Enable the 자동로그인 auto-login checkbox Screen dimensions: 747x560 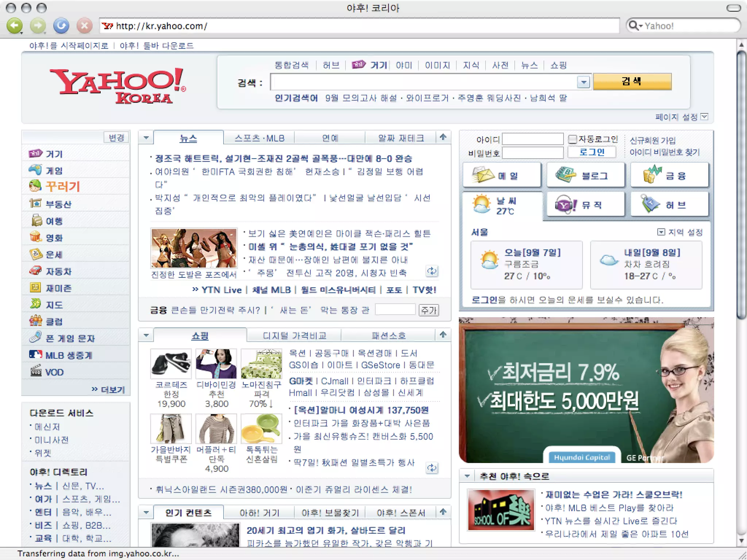[x=572, y=139]
